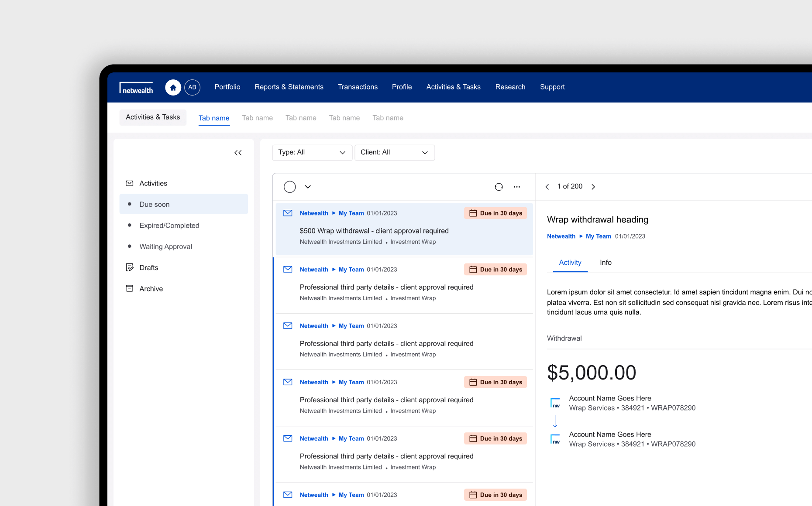Click the refresh icon above activity list
812x506 pixels.
pyautogui.click(x=499, y=187)
